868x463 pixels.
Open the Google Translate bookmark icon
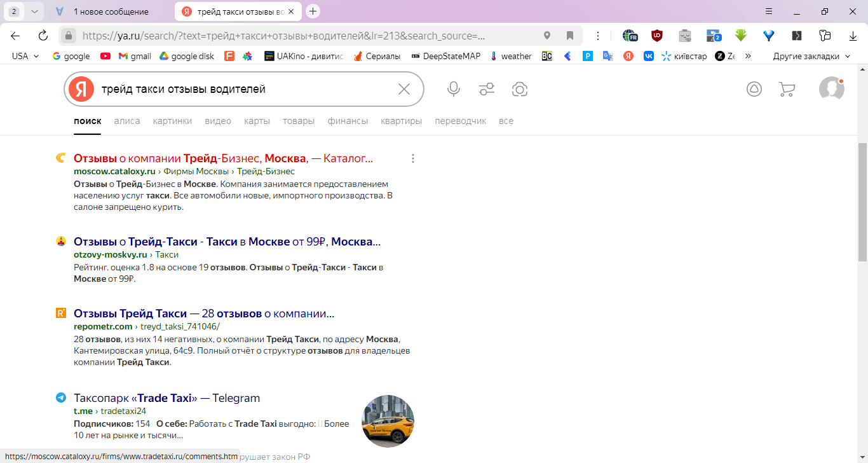608,56
